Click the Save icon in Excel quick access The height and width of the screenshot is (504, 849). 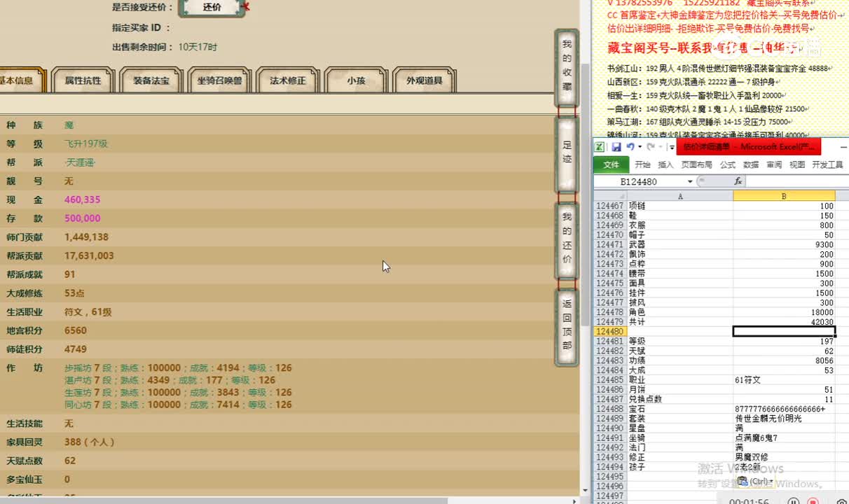click(x=616, y=147)
